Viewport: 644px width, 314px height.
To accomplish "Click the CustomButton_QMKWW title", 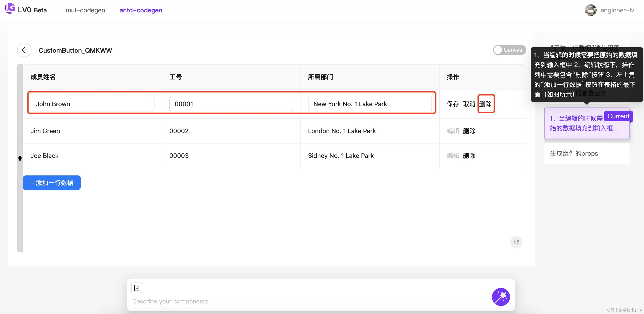I will [x=75, y=51].
